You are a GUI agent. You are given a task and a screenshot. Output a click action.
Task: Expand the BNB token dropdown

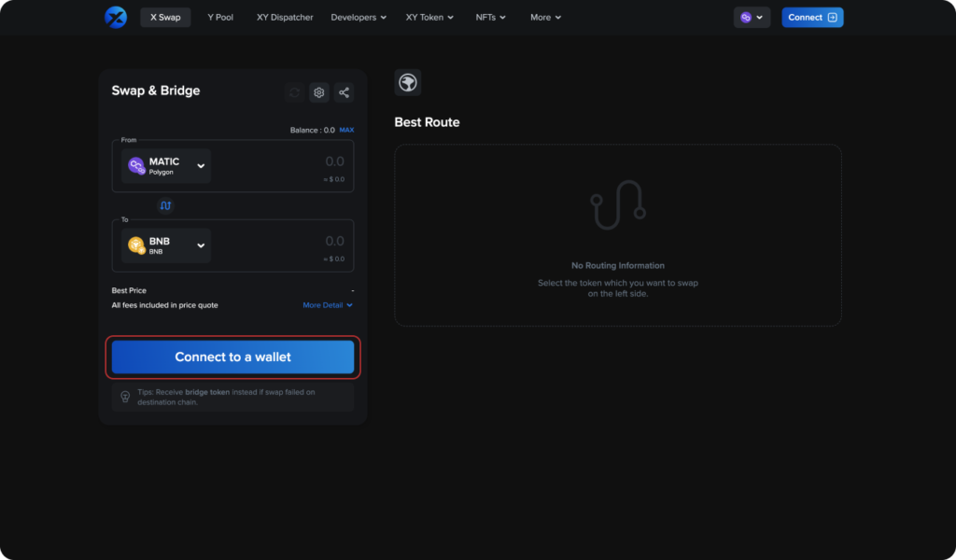(x=166, y=245)
